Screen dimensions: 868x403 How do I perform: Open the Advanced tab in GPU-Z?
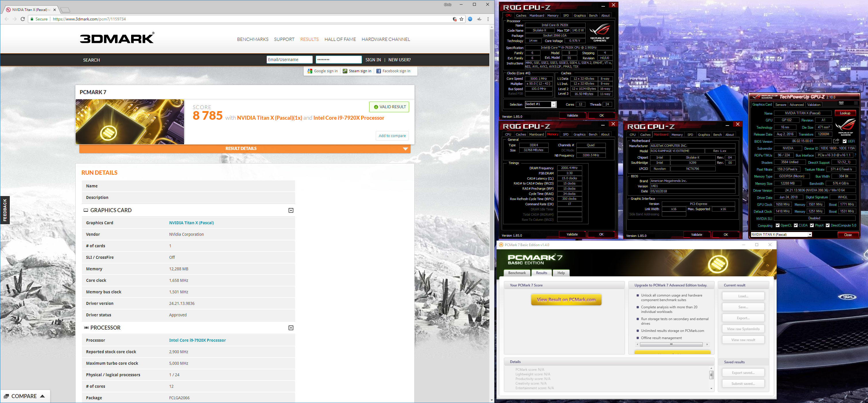point(797,104)
